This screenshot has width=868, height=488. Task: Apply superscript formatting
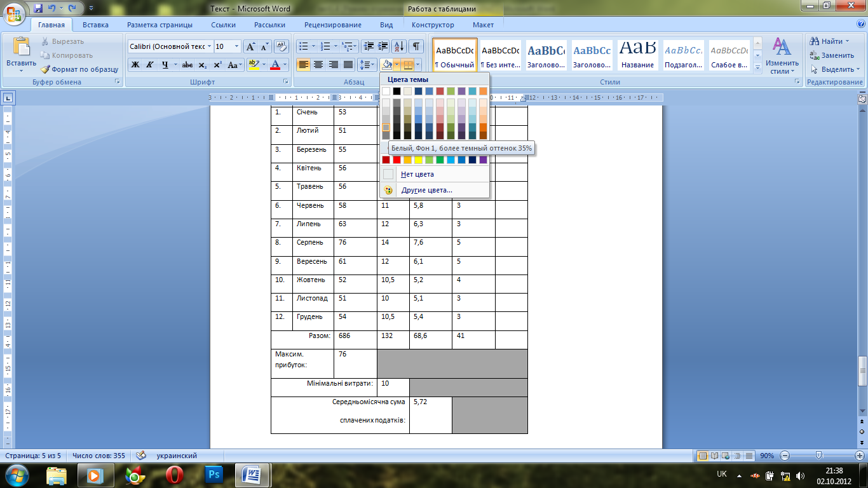tap(217, 65)
